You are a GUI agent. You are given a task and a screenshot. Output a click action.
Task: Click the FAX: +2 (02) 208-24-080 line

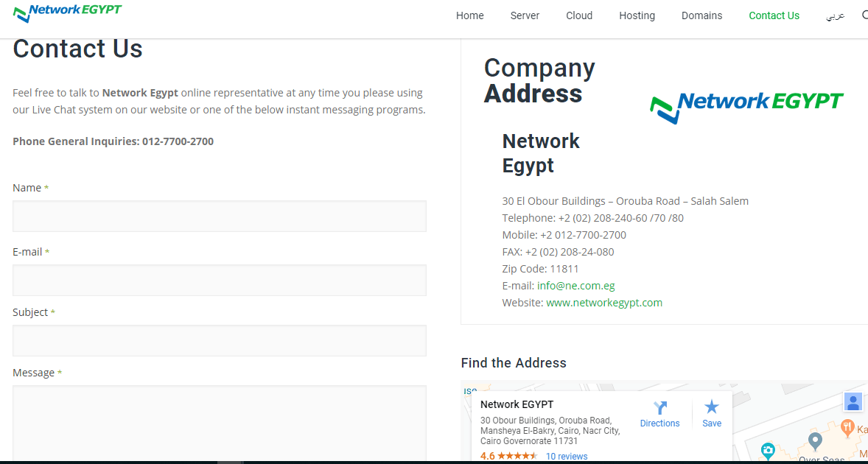pyautogui.click(x=558, y=252)
